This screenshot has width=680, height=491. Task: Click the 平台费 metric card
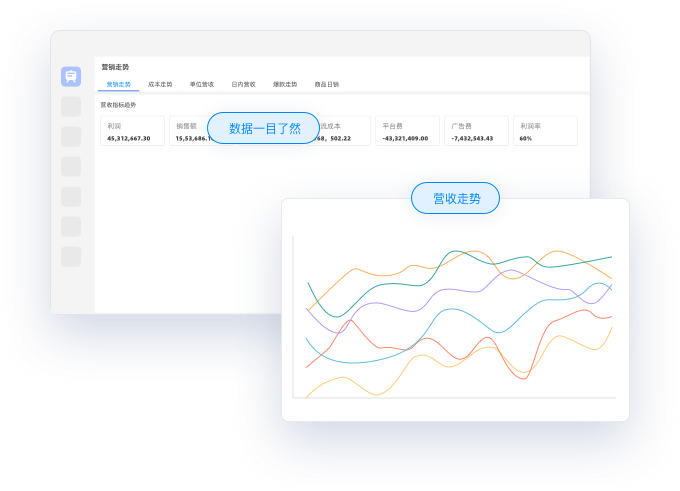[407, 131]
